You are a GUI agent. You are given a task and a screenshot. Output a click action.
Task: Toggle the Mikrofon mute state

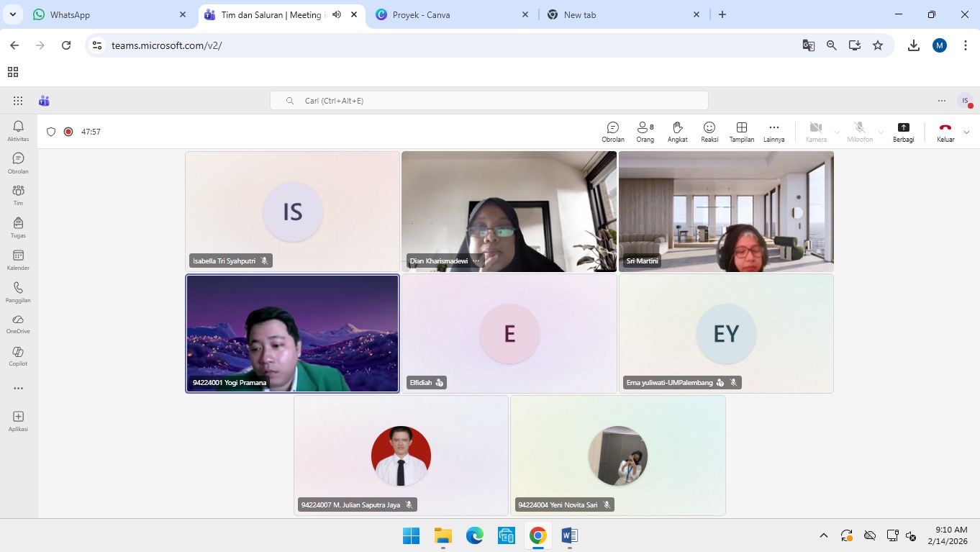(859, 132)
